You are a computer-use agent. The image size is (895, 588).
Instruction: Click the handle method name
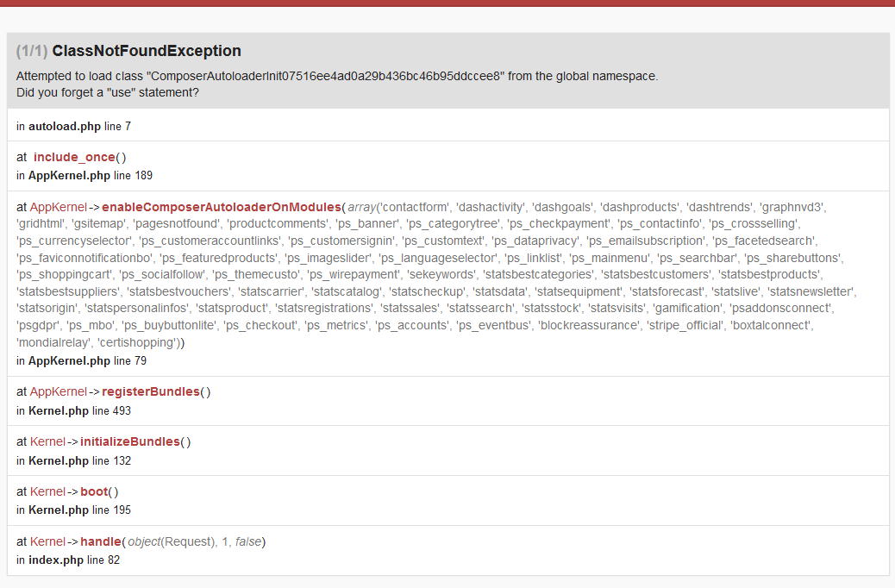[x=101, y=541]
